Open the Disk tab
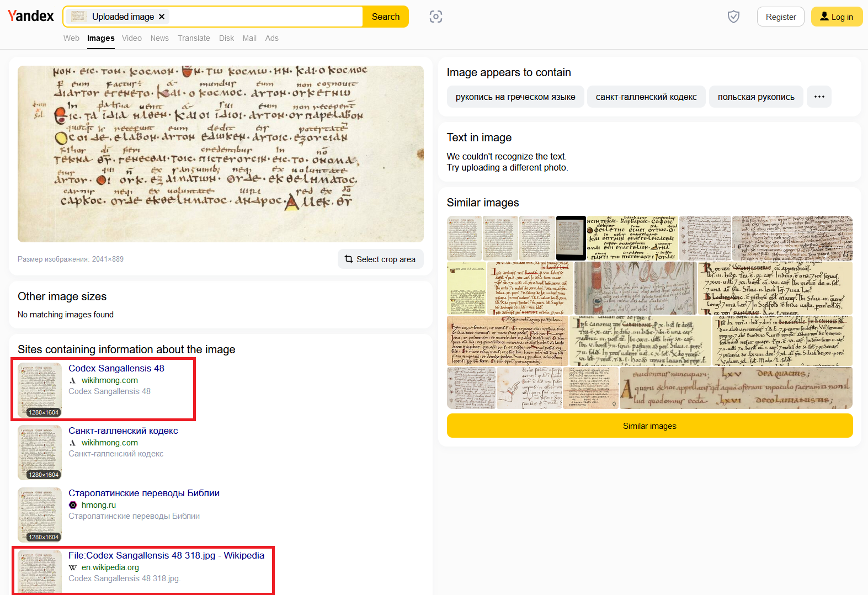 (x=226, y=38)
